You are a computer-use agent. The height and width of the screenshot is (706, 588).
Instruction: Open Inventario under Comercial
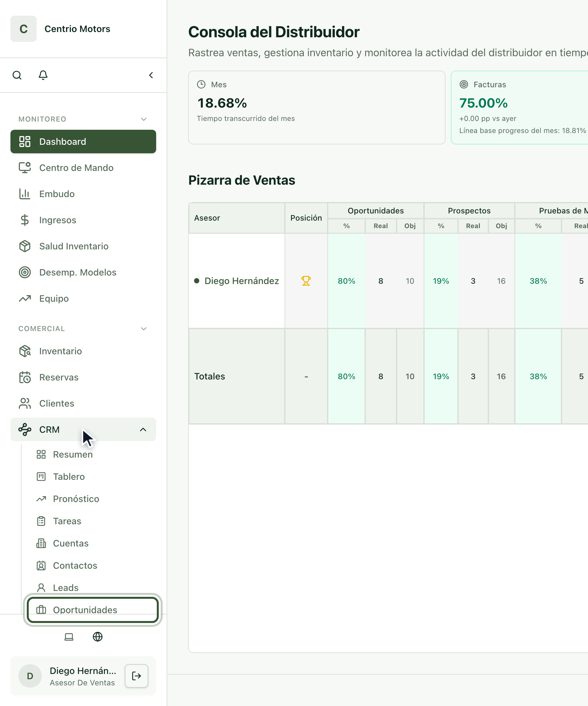(83, 351)
